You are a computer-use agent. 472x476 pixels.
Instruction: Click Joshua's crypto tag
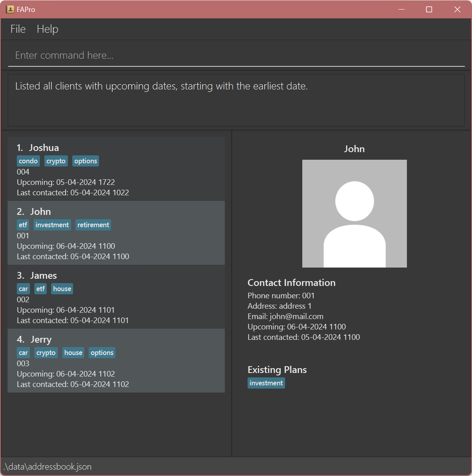56,161
